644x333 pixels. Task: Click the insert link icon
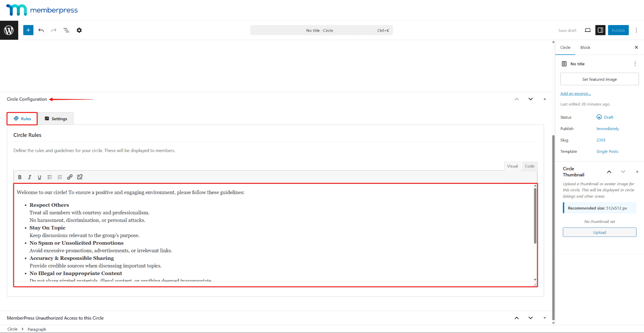point(70,177)
